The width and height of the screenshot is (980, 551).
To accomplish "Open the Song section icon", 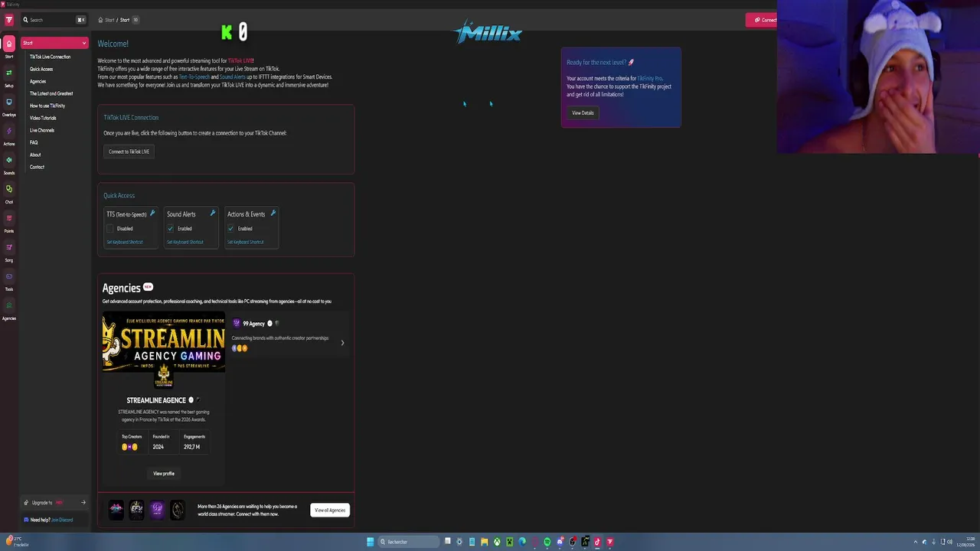I will [x=9, y=247].
